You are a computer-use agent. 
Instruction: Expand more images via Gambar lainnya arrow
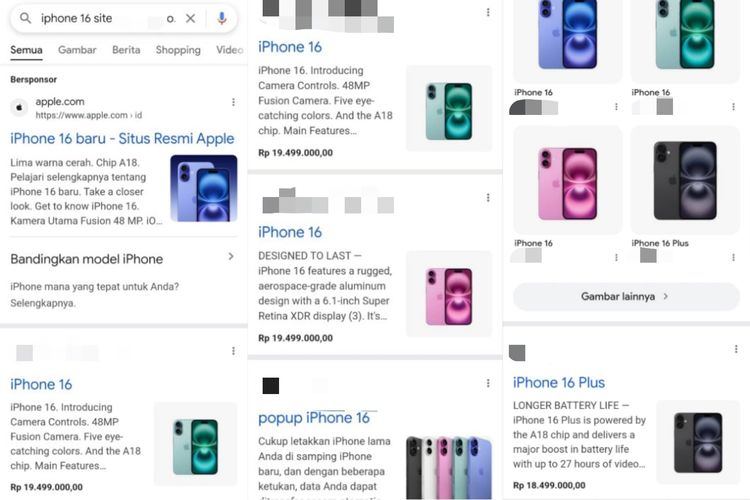(x=666, y=297)
